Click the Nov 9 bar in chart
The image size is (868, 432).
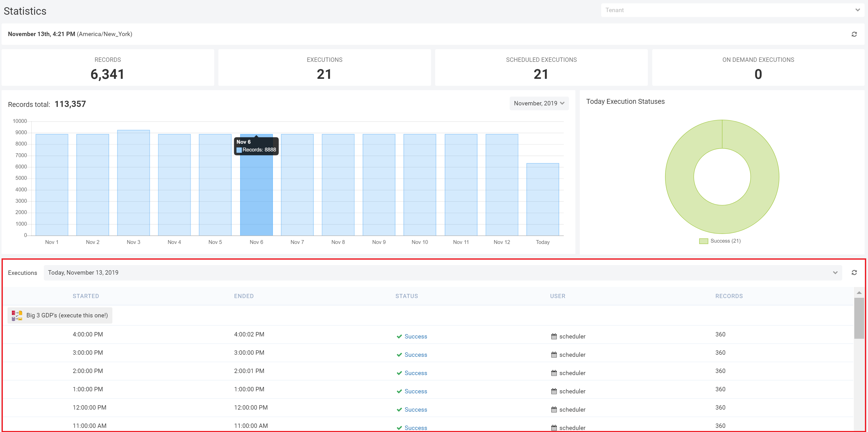379,185
